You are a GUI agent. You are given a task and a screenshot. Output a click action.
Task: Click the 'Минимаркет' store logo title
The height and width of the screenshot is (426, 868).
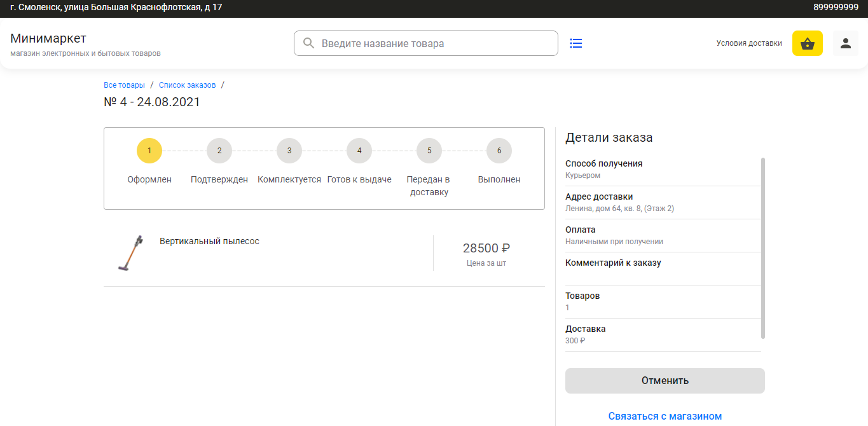point(48,38)
